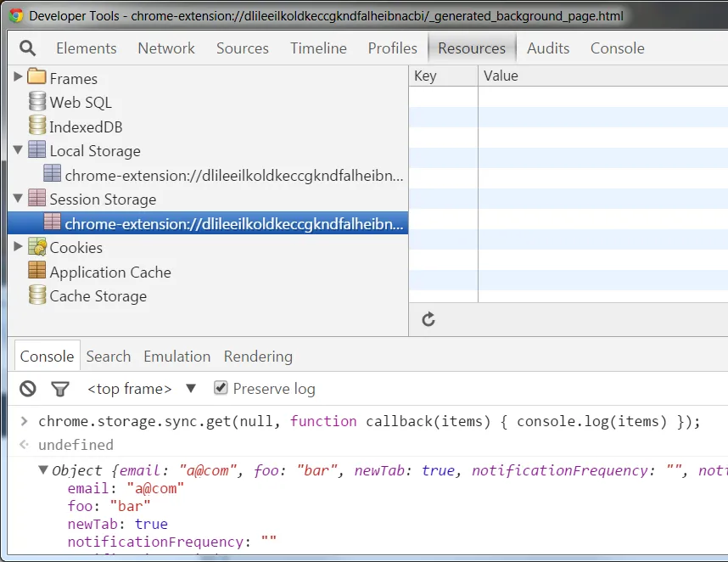This screenshot has height=562, width=728.
Task: Open the top frame dropdown
Action: [x=191, y=389]
